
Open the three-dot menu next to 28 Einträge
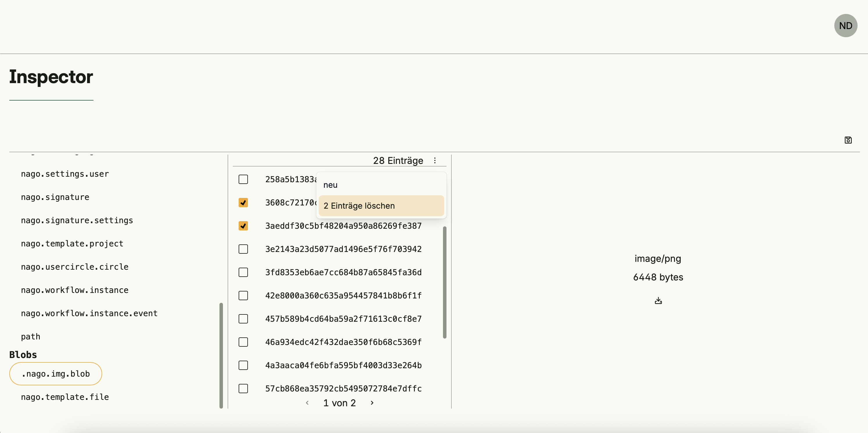click(435, 160)
